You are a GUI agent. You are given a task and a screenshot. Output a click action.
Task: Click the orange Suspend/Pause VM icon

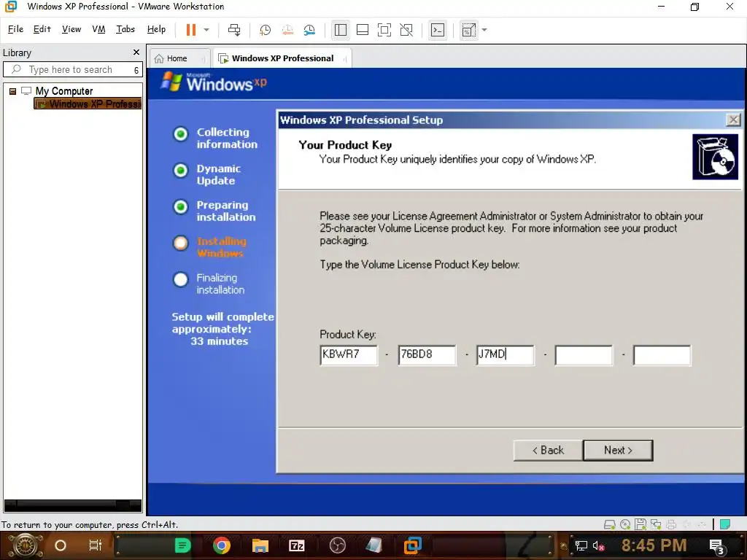(x=191, y=30)
